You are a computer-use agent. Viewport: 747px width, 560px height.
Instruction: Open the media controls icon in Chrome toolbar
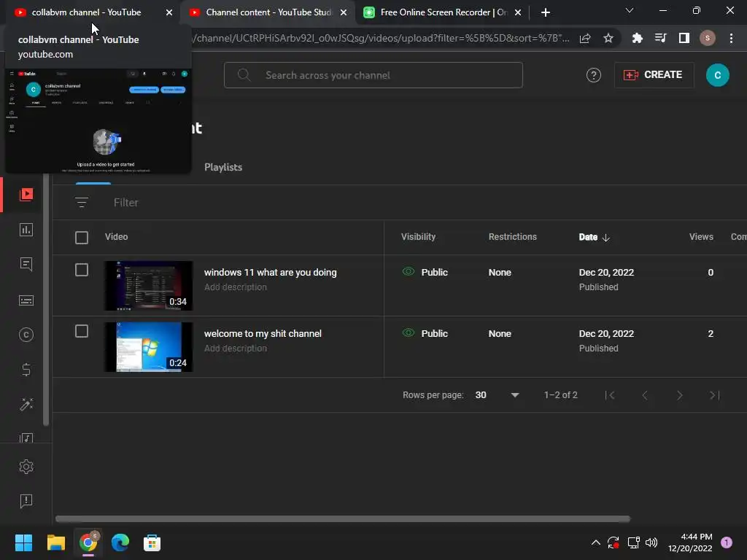pyautogui.click(x=661, y=39)
